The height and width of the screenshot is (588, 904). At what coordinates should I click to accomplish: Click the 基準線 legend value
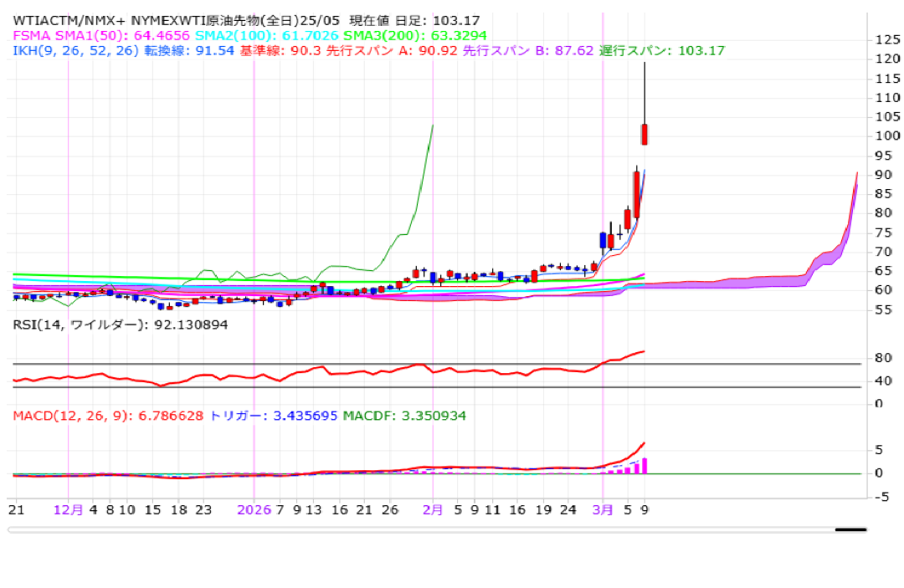tap(280, 50)
